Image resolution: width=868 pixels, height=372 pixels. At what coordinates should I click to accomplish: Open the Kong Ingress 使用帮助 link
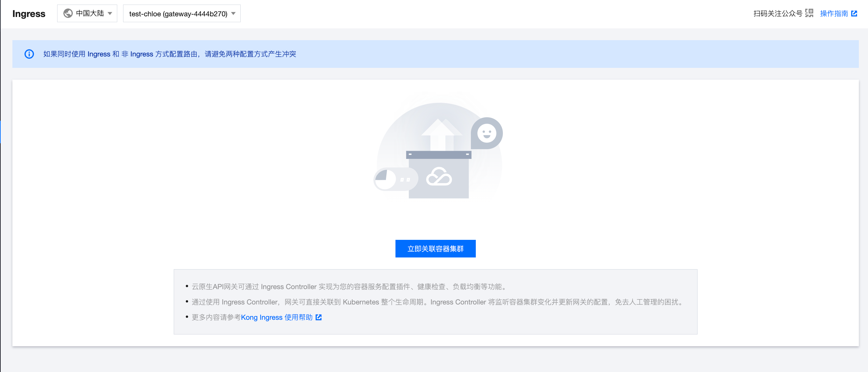[277, 317]
